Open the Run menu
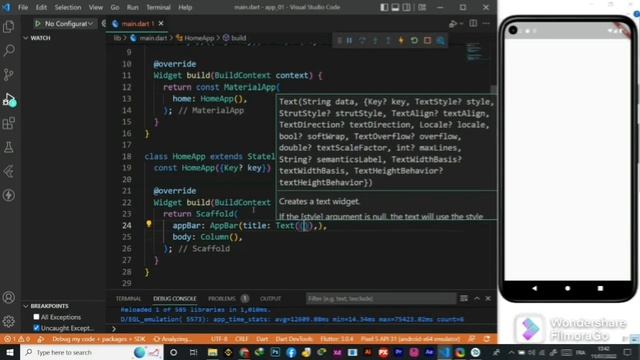Image resolution: width=640 pixels, height=360 pixels. click(x=133, y=7)
